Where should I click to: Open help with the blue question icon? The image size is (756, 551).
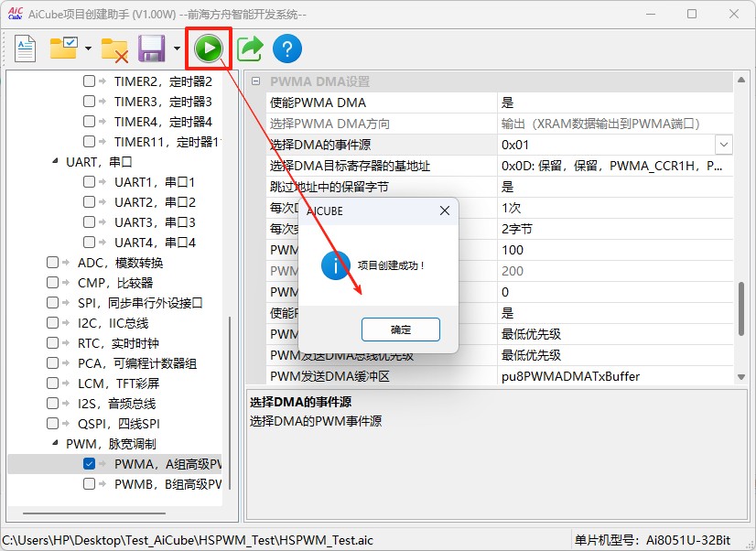pyautogui.click(x=287, y=49)
